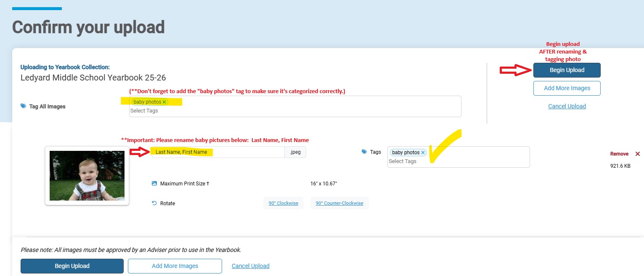644x276 pixels.
Task: Delete the baby photos tag on the individual image
Action: 423,153
